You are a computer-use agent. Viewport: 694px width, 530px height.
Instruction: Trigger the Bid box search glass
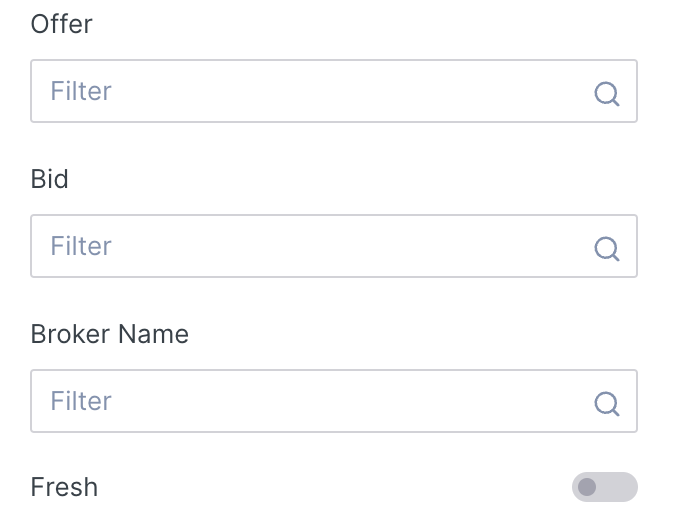pos(607,248)
